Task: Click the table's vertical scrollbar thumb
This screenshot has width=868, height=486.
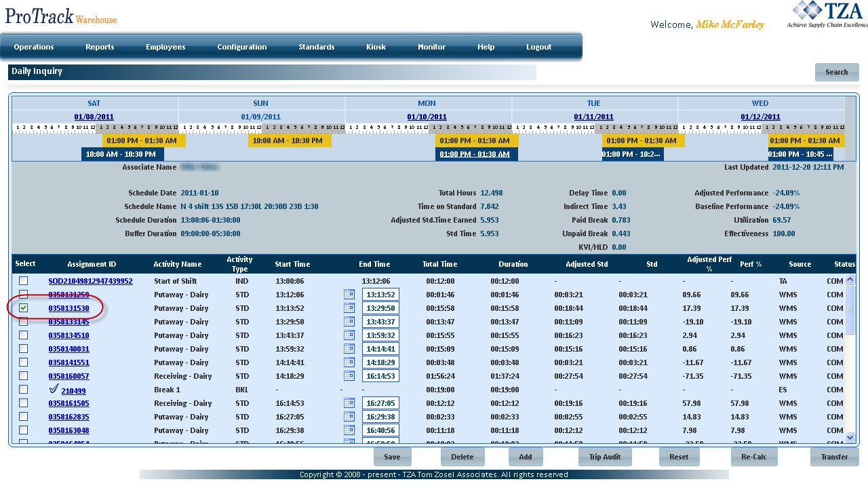Action: (850, 310)
